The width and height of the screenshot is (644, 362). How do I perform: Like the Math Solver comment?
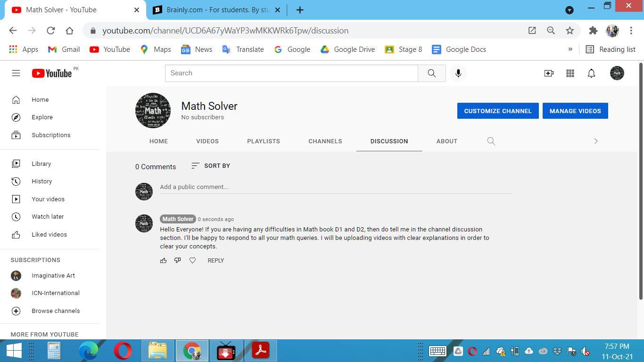coord(163,260)
